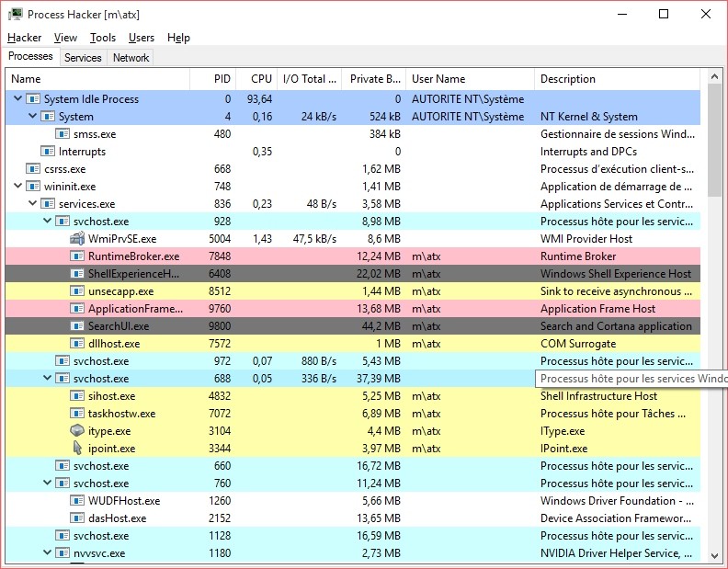Click the Interrupts row icon
The image size is (728, 569).
point(48,152)
